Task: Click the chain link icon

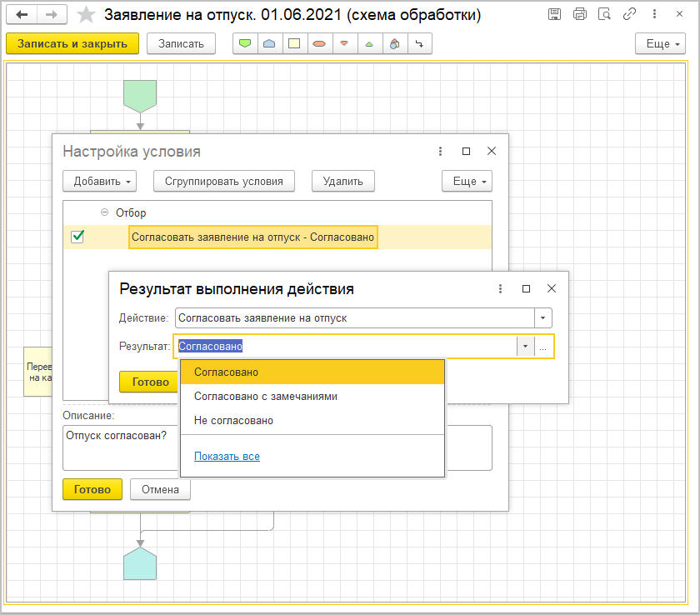Action: point(630,14)
